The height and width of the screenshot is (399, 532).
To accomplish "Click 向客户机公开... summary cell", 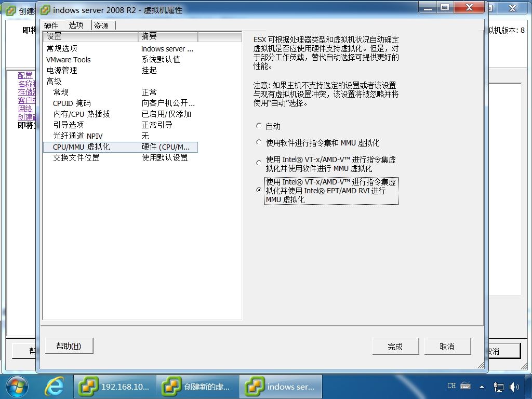I will (168, 103).
